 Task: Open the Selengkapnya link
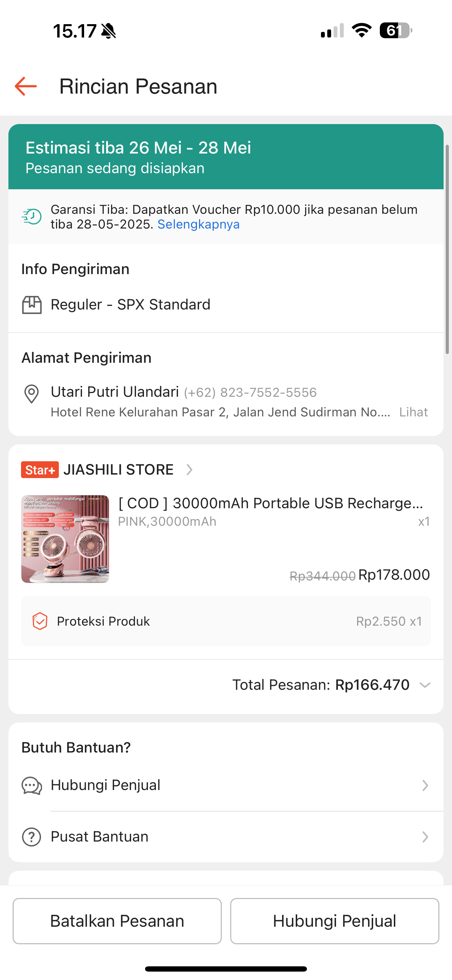199,224
